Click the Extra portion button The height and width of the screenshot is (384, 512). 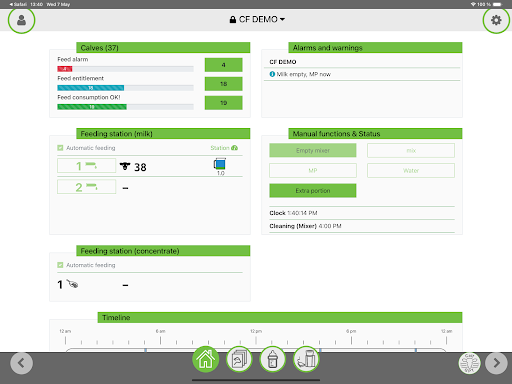(313, 191)
